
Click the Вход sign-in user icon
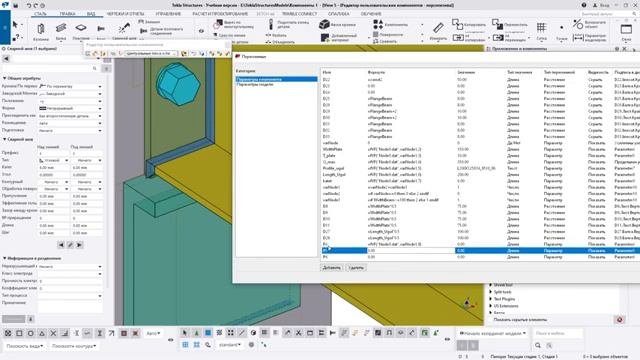tap(595, 5)
